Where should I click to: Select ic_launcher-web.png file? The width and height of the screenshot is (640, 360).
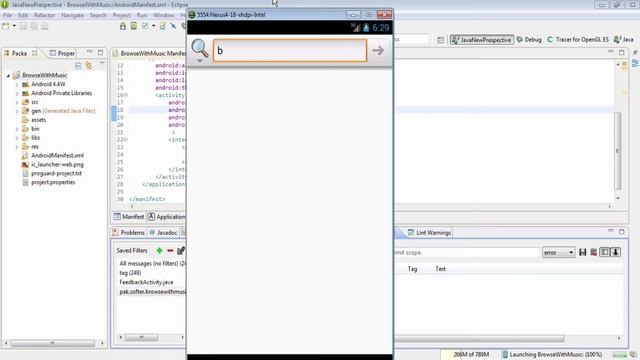53,164
